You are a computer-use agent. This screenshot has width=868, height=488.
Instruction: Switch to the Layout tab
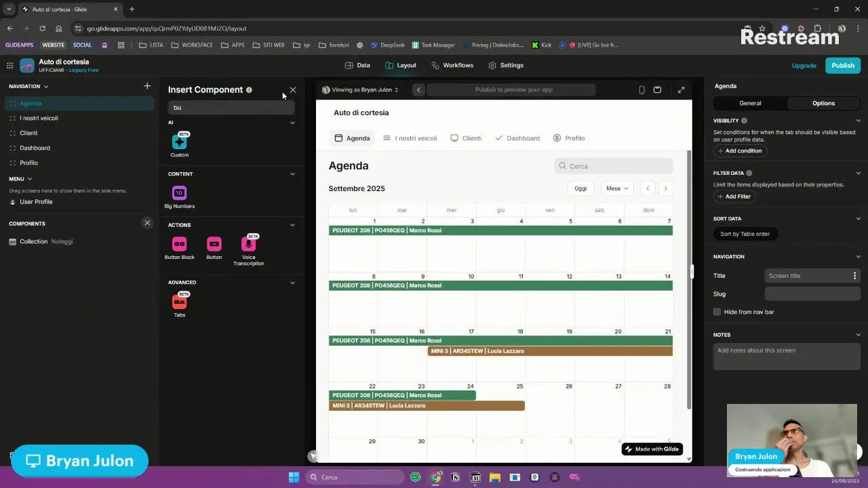tap(400, 65)
